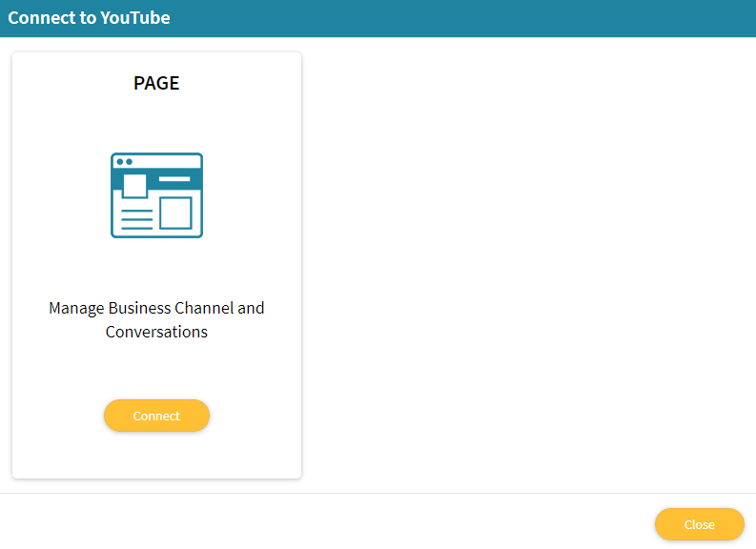Screen dimensions: 756x549
Task: Close the Connect to YouTube dialog
Action: coord(699,524)
